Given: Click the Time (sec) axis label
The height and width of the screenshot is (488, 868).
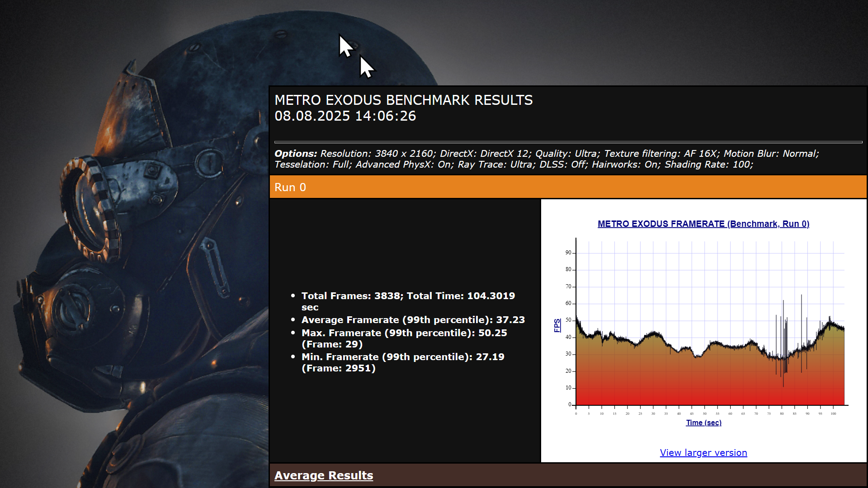Looking at the screenshot, I should point(703,422).
